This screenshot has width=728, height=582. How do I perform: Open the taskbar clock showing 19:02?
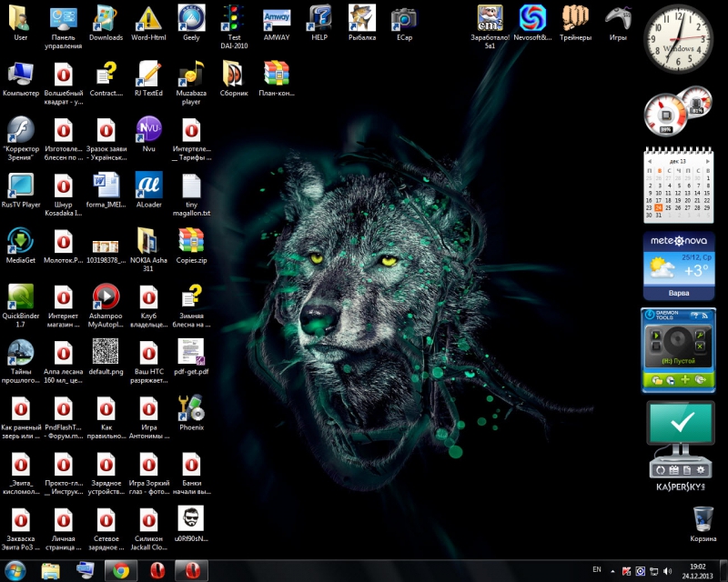click(697, 571)
